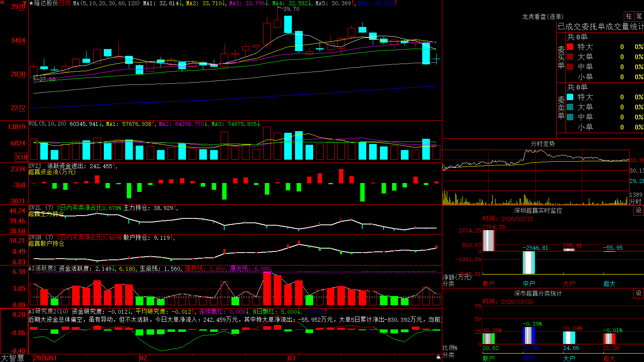The image size is (644, 362).
Task: Jump to the 02 month timeline marker
Action: [143, 358]
